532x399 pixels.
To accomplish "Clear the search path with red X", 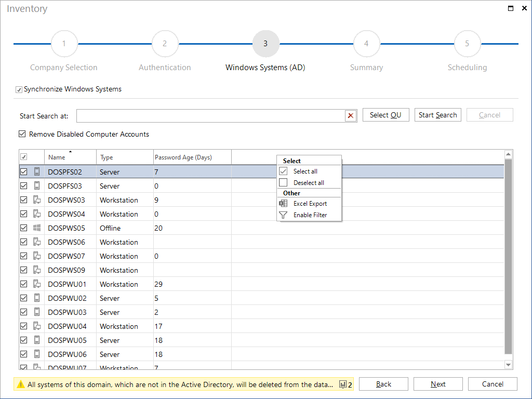I will (351, 116).
